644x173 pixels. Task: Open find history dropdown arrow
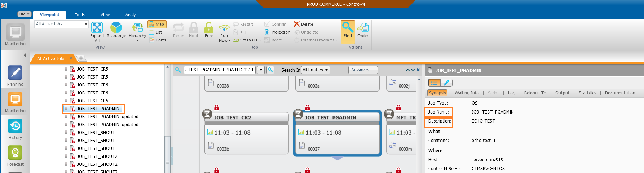point(261,70)
